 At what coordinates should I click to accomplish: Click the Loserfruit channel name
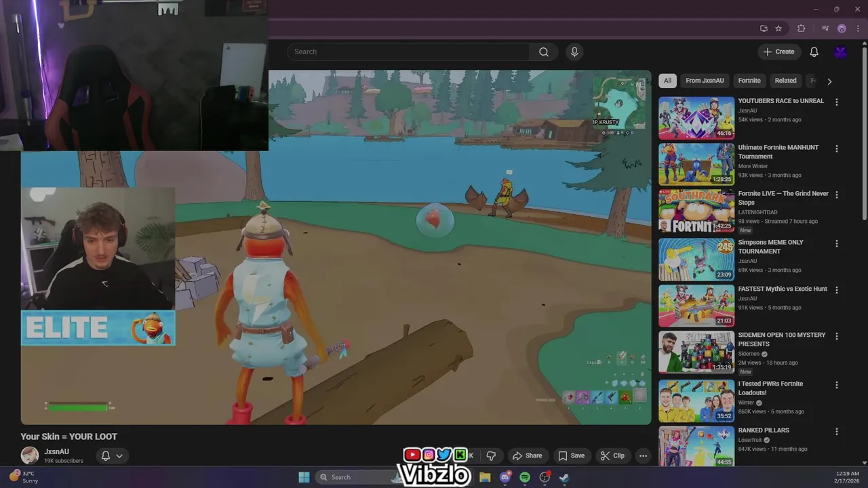751,440
